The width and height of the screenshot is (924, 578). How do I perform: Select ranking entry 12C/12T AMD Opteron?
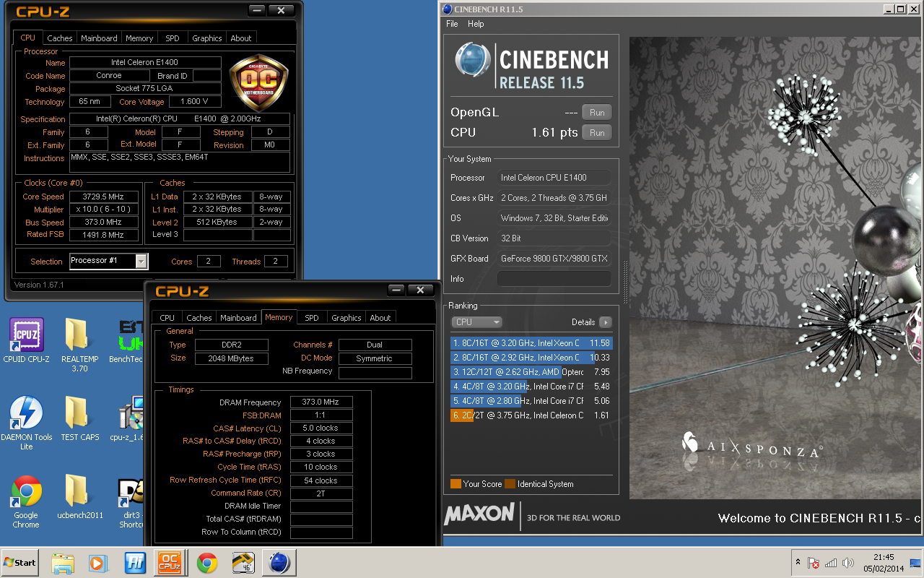coord(531,372)
